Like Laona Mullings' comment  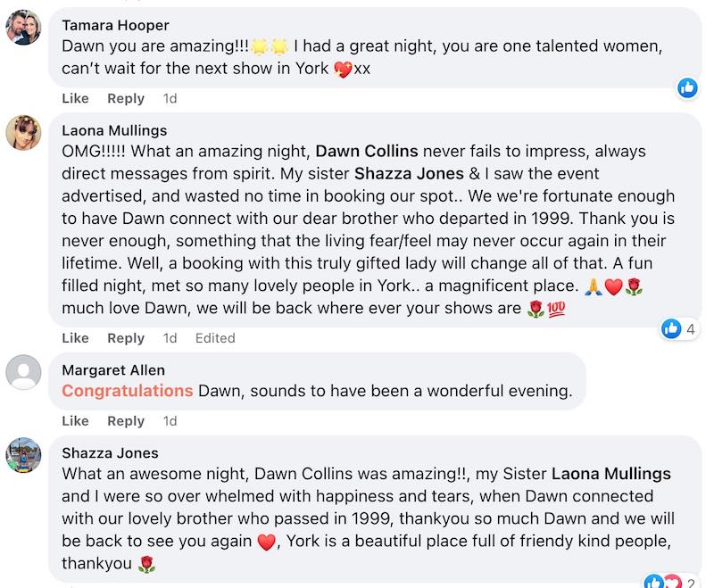click(75, 338)
